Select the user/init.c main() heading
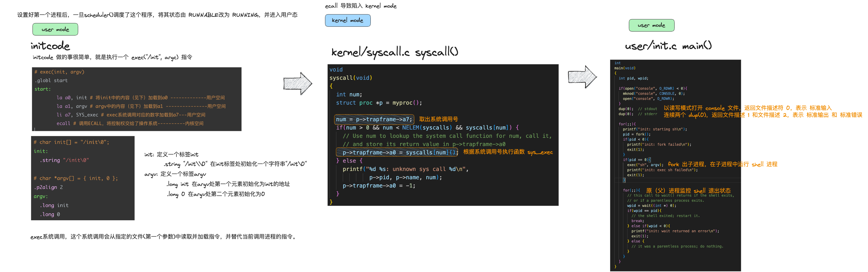Viewport: 868px width, 272px height. pos(668,46)
